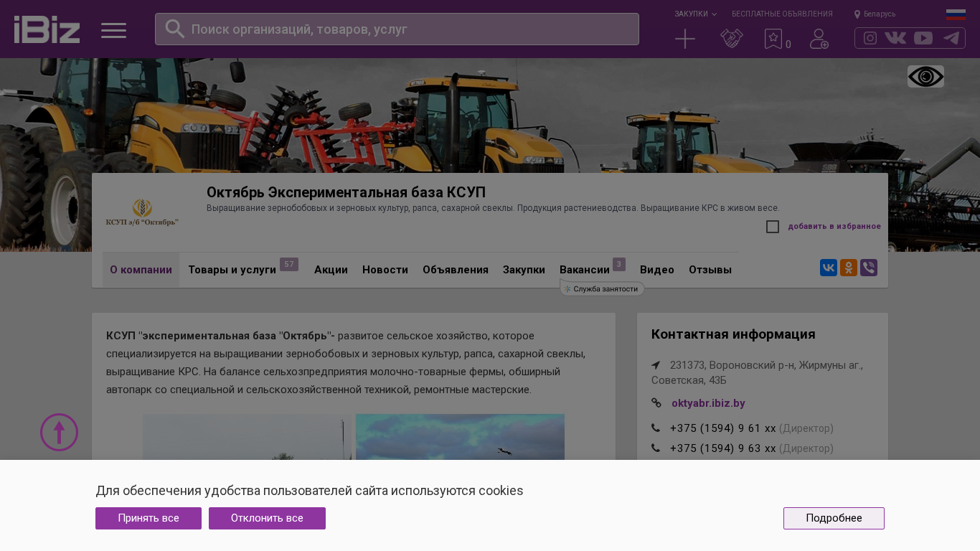Switch to the Новости tab
Viewport: 980px width, 551px height.
pyautogui.click(x=385, y=270)
